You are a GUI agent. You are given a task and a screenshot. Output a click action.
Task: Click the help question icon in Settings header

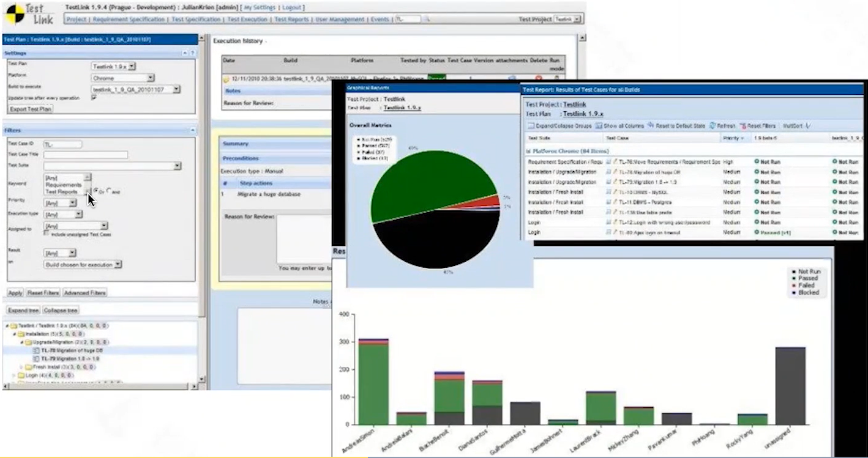192,53
